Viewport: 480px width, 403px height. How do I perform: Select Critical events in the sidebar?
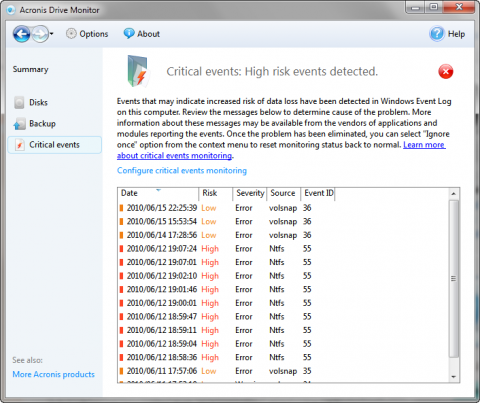point(54,145)
